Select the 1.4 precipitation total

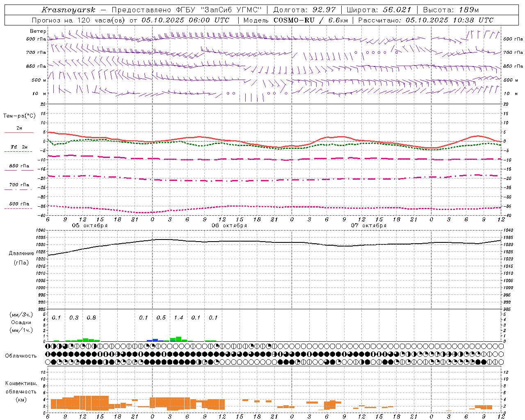point(178,318)
